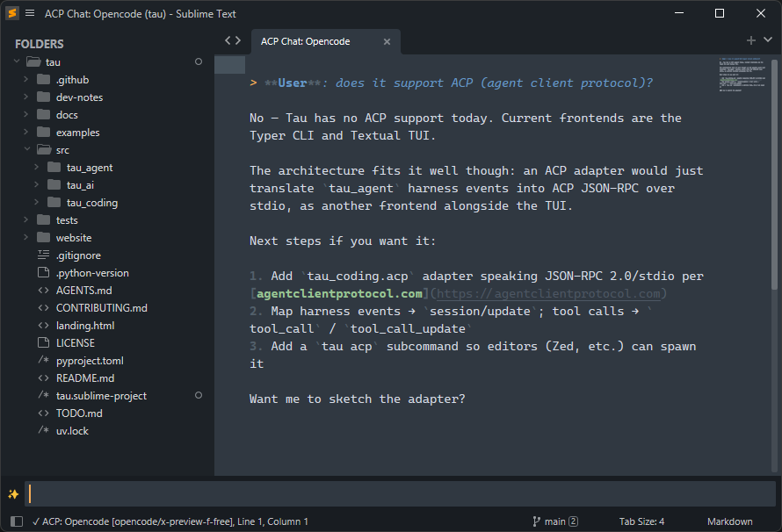Select the tau root folder icon
This screenshot has width=782, height=532.
pyautogui.click(x=33, y=61)
